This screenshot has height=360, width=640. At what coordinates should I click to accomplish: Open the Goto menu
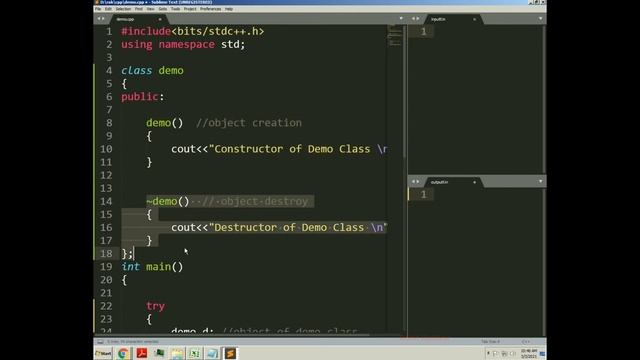[163, 9]
